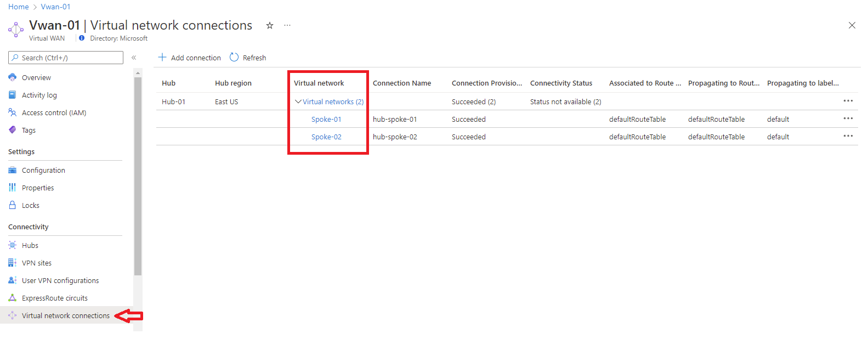Click the Virtual network connections icon
Image resolution: width=868 pixels, height=339 pixels.
13,315
